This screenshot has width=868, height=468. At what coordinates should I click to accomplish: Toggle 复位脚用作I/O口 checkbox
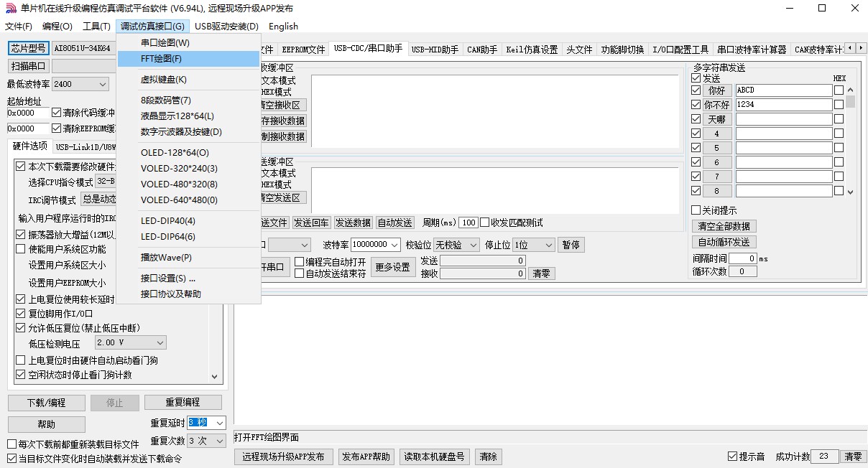point(20,314)
